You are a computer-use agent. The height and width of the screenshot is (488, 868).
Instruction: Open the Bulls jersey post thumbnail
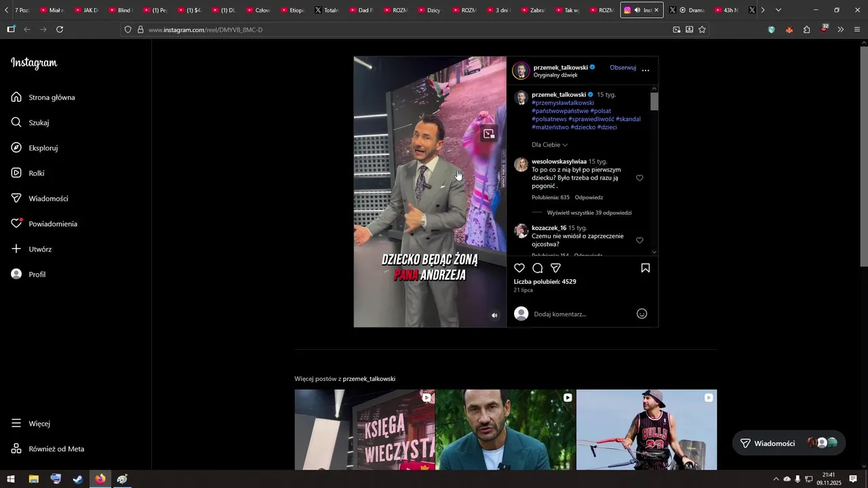(x=646, y=430)
